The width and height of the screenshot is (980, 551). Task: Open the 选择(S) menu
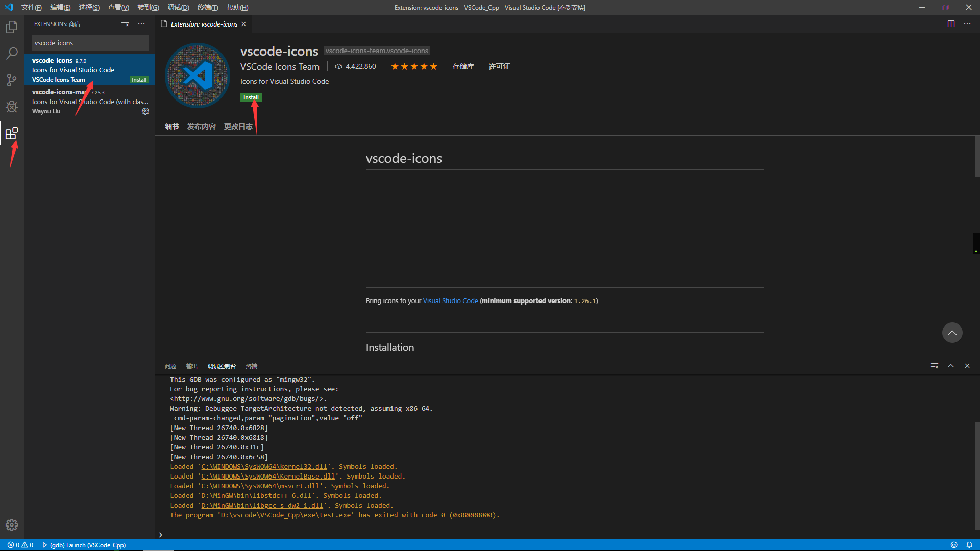tap(89, 7)
